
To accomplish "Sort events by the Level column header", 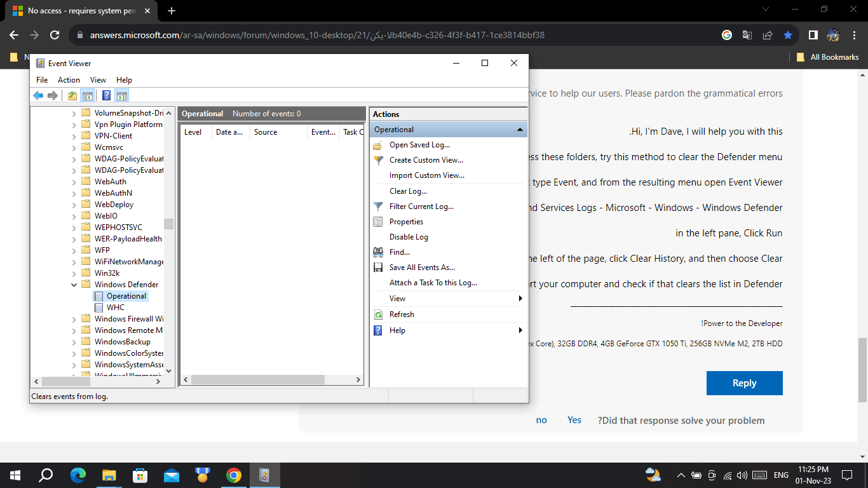I will coord(196,132).
